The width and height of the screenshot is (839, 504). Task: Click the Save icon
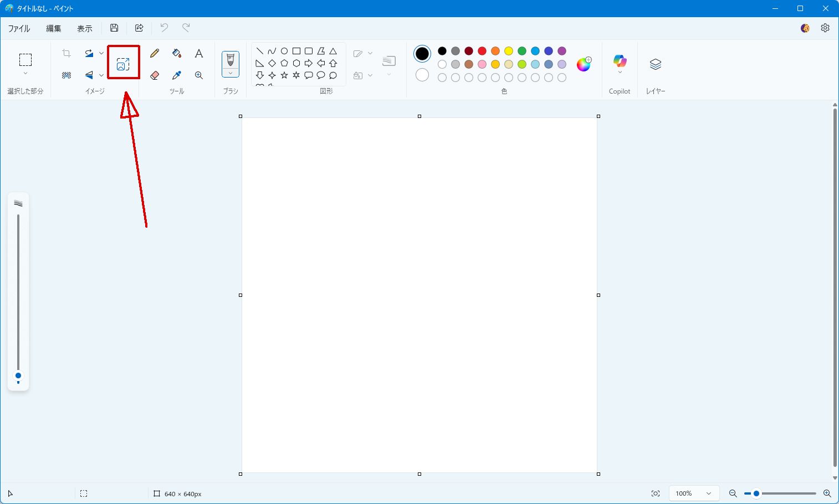(114, 28)
